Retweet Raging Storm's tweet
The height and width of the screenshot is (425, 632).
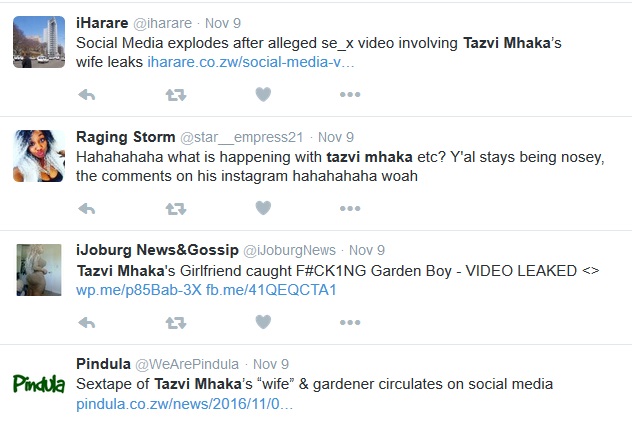(x=175, y=208)
